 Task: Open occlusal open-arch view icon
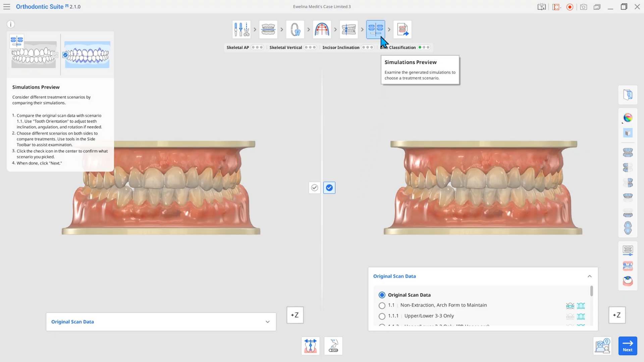(628, 228)
